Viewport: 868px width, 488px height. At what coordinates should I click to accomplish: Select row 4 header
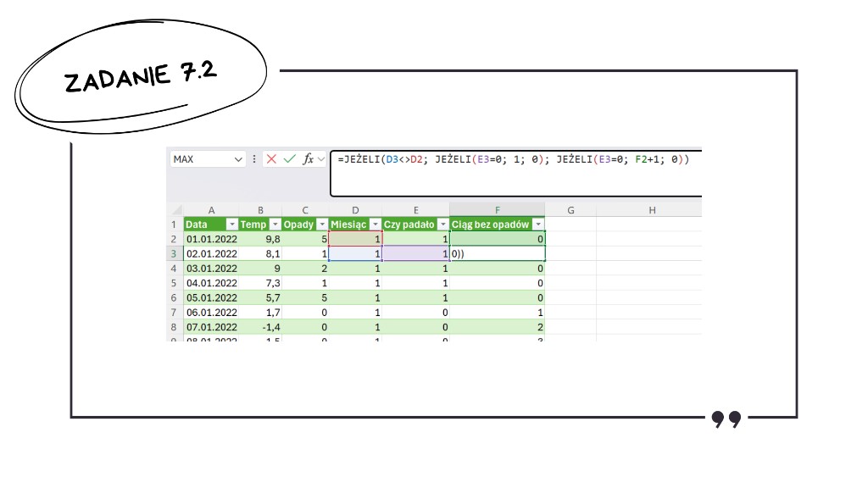click(x=174, y=269)
